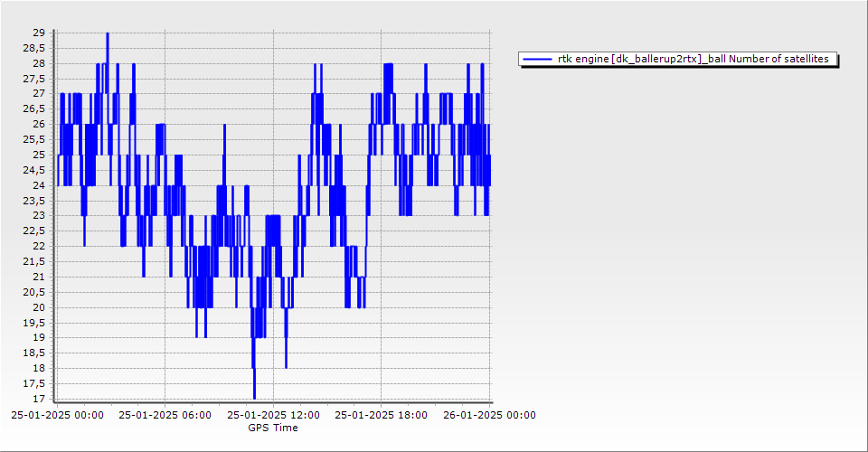Click the data dip to 18 after 12:00
Screen dimensions: 868x452
point(286,366)
